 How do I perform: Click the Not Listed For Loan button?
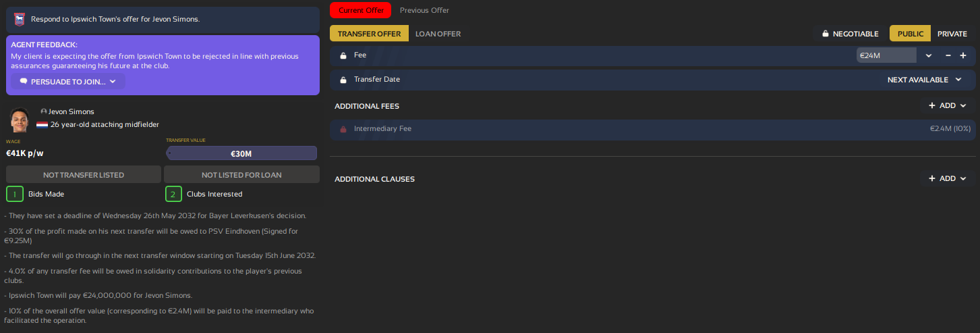coord(241,174)
